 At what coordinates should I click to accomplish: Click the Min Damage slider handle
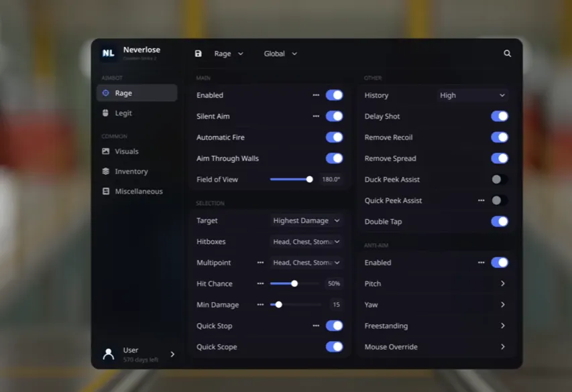279,305
